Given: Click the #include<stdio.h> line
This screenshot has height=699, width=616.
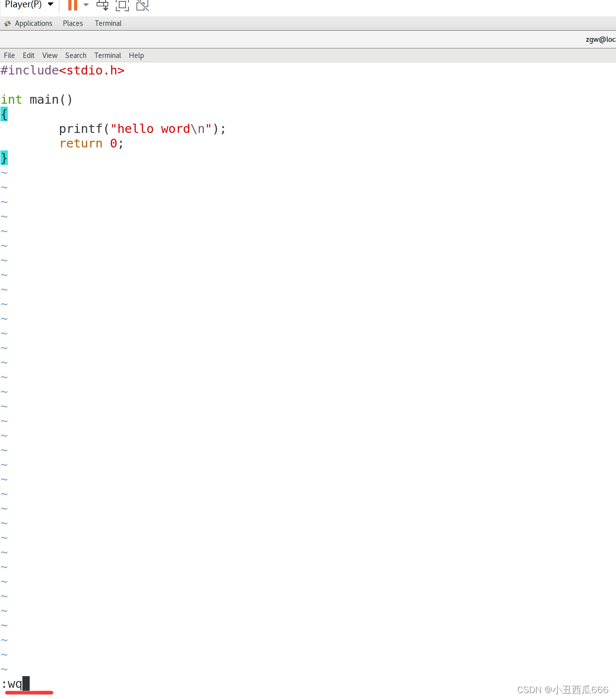Looking at the screenshot, I should tap(62, 70).
